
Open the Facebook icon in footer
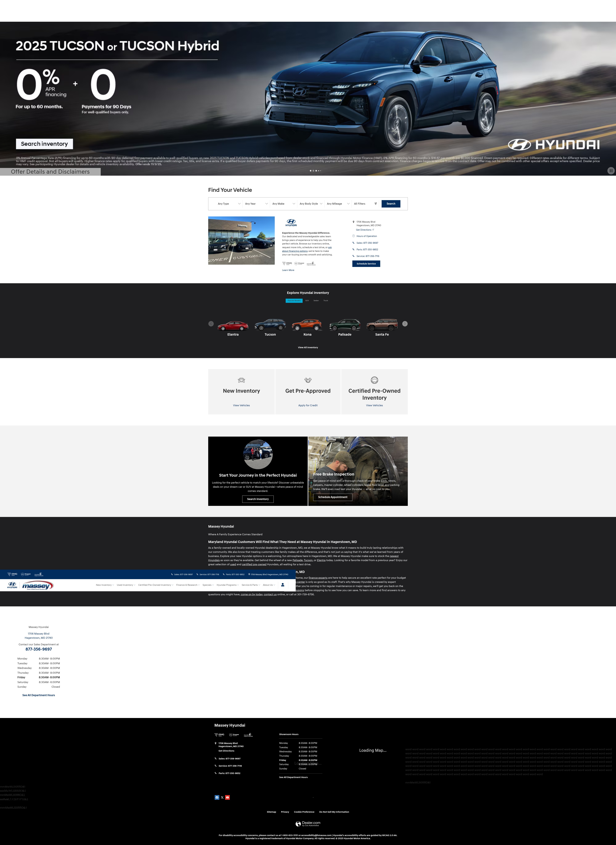pos(217,798)
